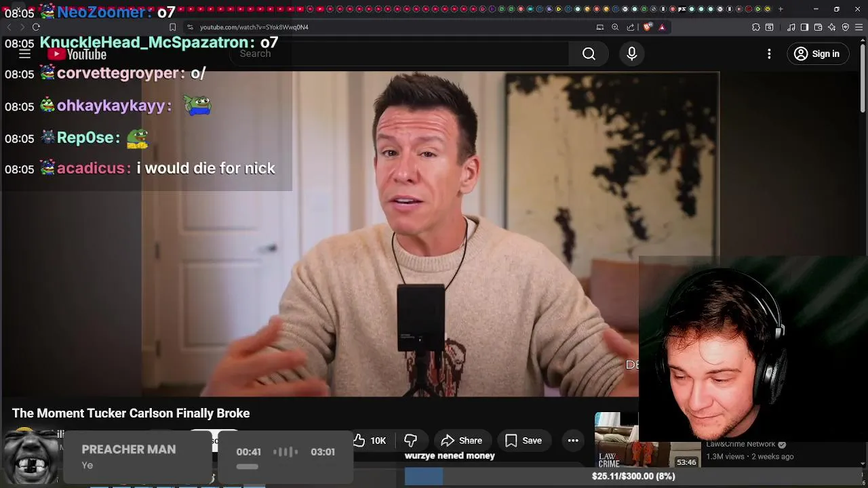Open the music note playlist icon

[791, 27]
